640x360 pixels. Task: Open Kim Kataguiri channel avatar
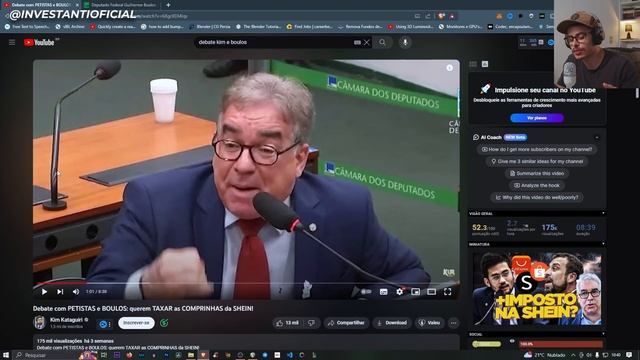(x=40, y=322)
